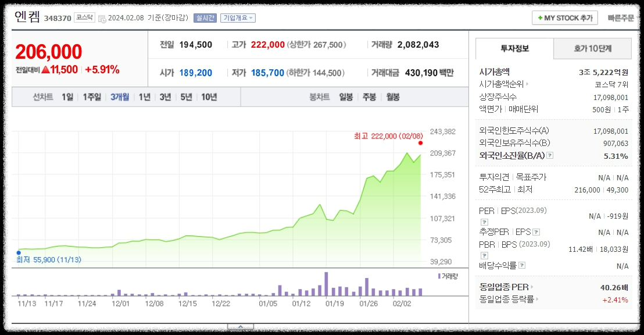
Task: Expand the arrow next to 시가총액순위
Action: coord(527,84)
